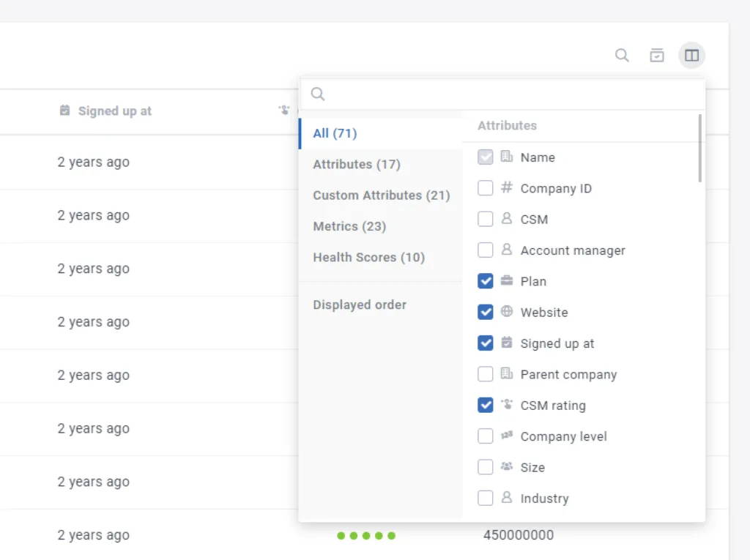Viewport: 750px width, 560px height.
Task: Click the globe icon next to Website
Action: tap(507, 311)
